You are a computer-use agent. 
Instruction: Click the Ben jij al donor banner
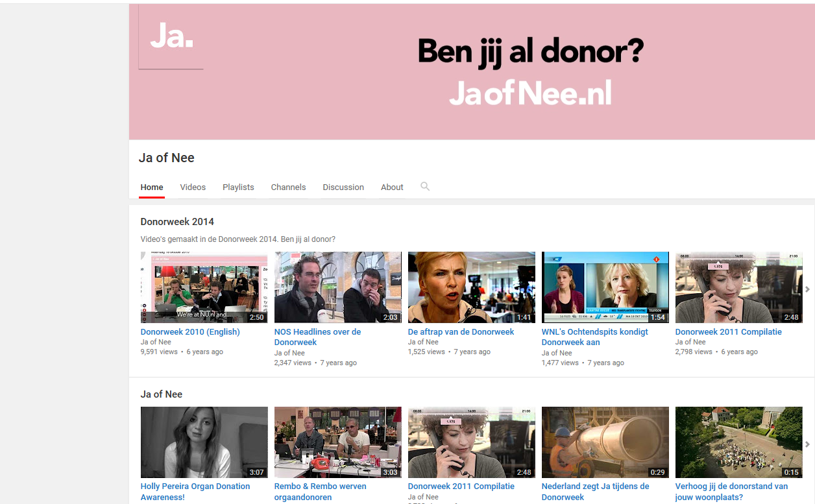[x=530, y=71]
